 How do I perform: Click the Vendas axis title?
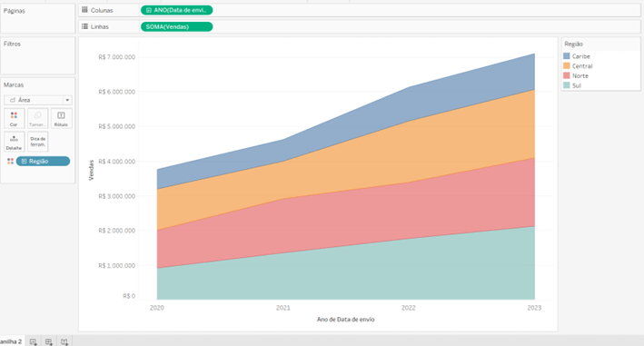click(91, 170)
